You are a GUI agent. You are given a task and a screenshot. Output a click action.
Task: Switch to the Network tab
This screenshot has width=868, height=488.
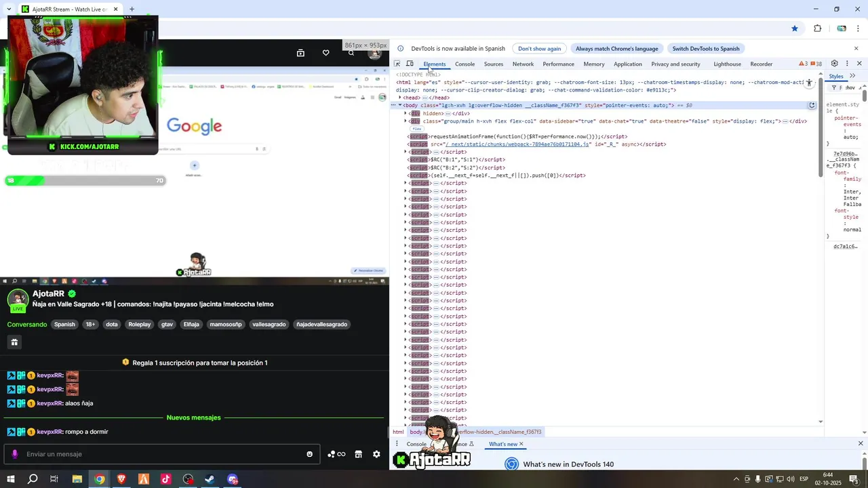point(523,64)
